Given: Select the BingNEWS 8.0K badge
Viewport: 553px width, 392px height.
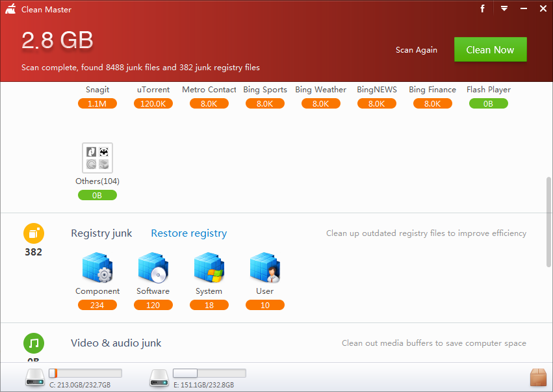Looking at the screenshot, I should (377, 103).
